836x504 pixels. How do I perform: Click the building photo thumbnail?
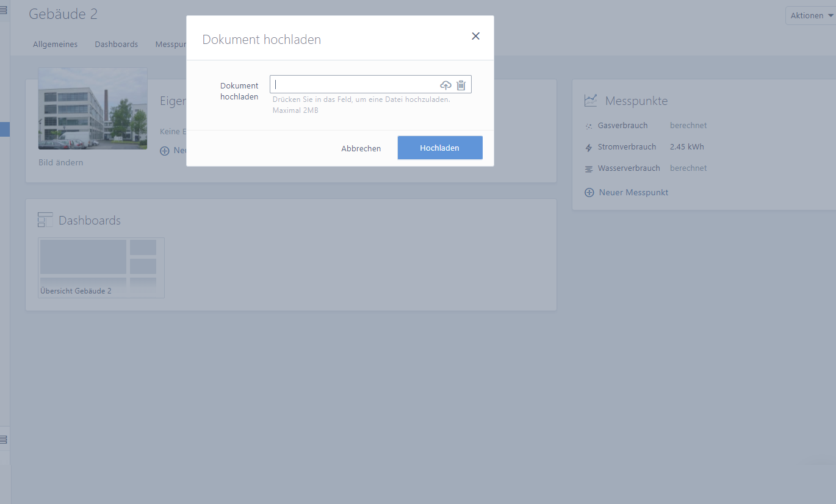click(93, 109)
